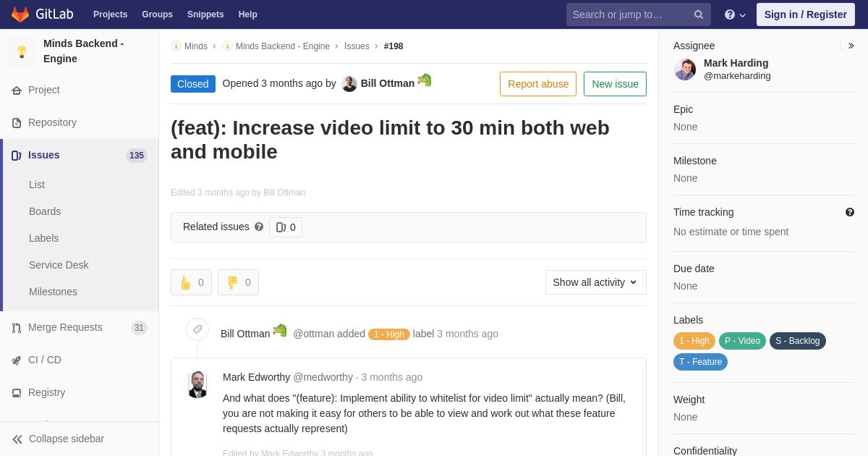The width and height of the screenshot is (868, 456).
Task: Click the S - Backlog label
Action: point(798,341)
